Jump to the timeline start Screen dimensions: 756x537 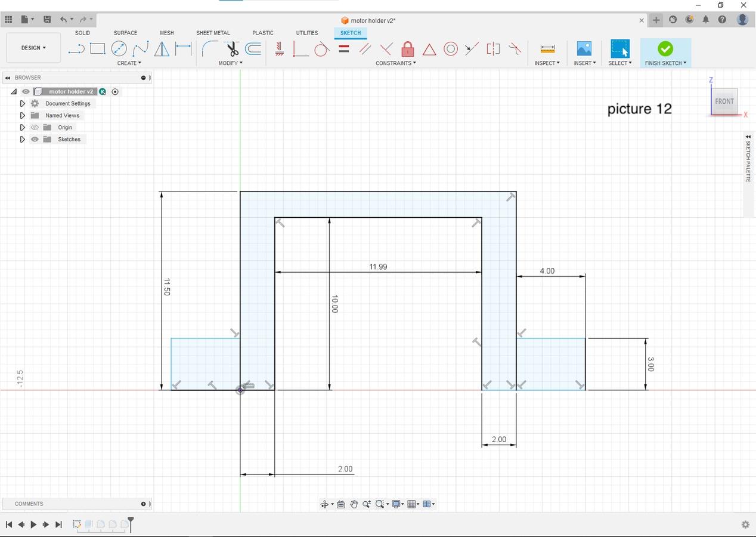point(9,524)
